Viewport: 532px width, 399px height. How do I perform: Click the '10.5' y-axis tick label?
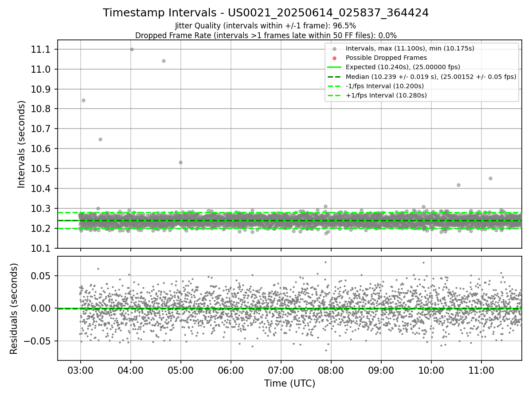40,169
